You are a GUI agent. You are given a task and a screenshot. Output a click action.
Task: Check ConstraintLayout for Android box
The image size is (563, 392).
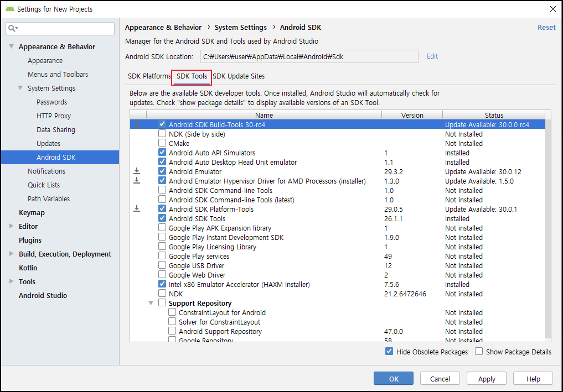(x=172, y=312)
